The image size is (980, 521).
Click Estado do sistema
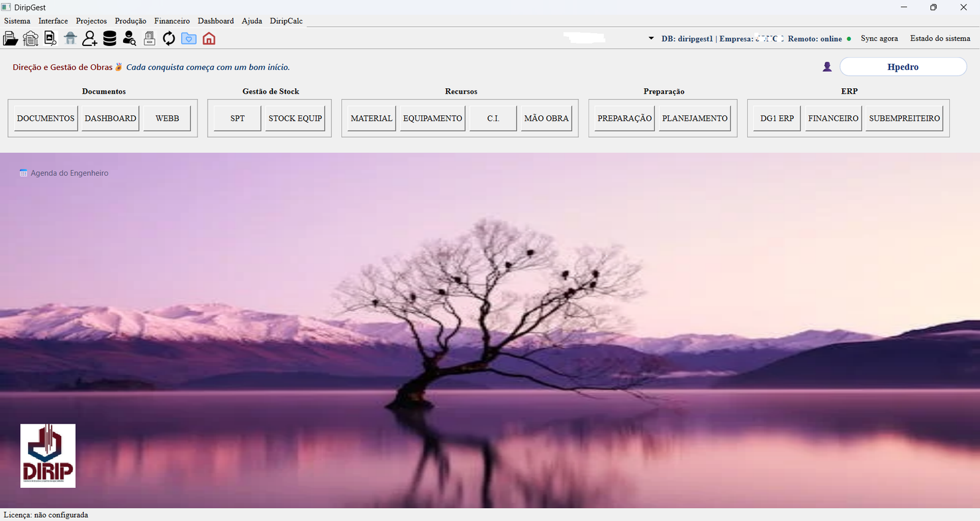pyautogui.click(x=940, y=38)
